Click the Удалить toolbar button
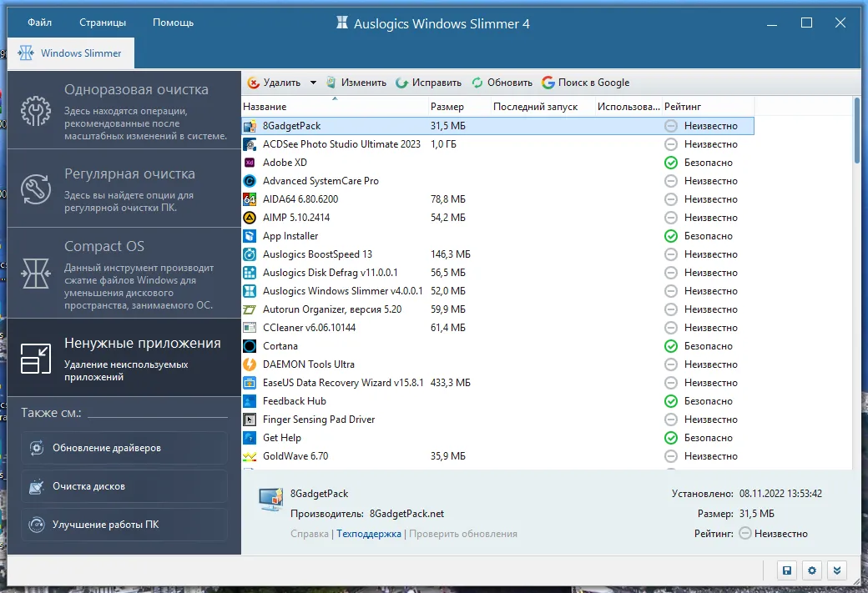868x593 pixels. pos(275,83)
